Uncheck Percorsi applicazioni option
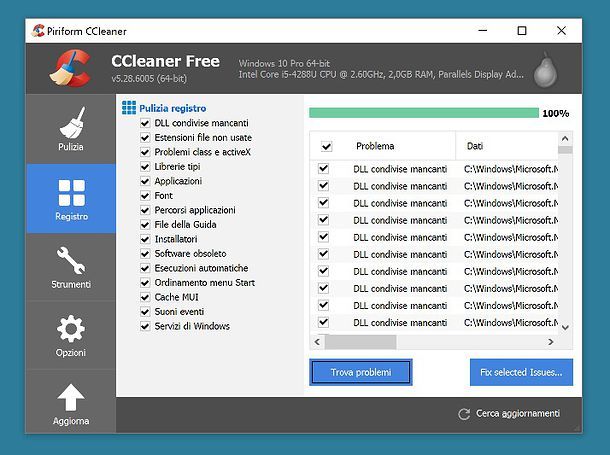The image size is (610, 455). point(145,210)
